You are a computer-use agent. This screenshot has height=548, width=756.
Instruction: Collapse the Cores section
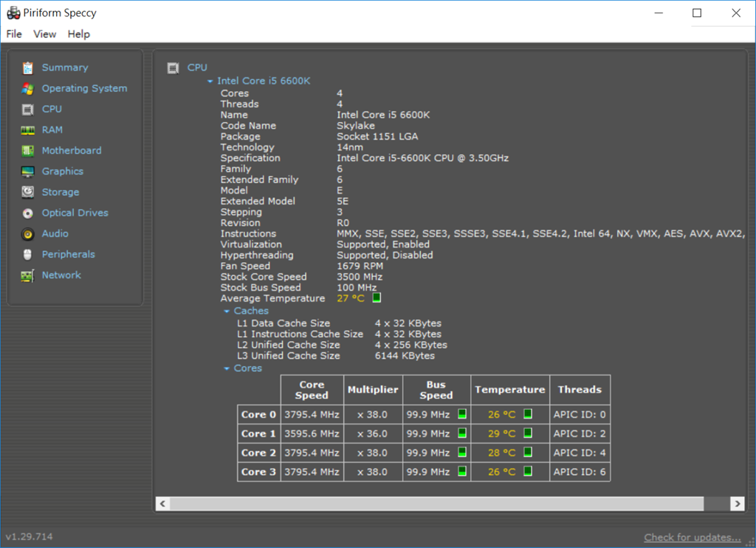click(x=227, y=369)
